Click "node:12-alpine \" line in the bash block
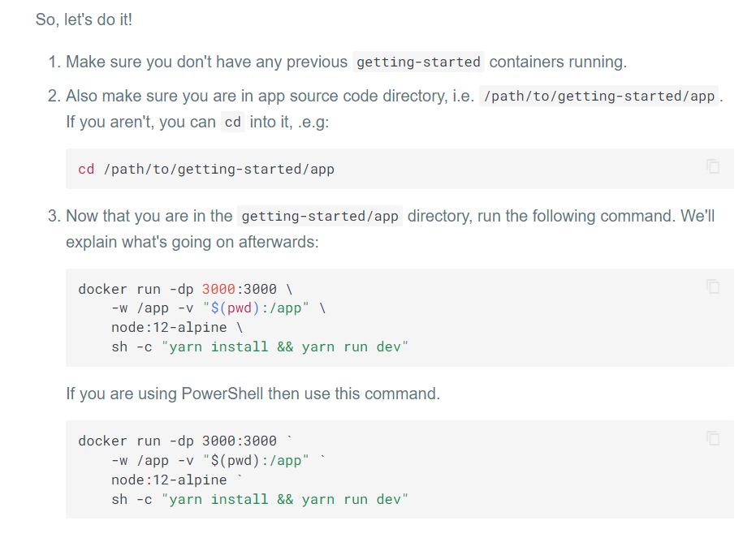 [177, 328]
